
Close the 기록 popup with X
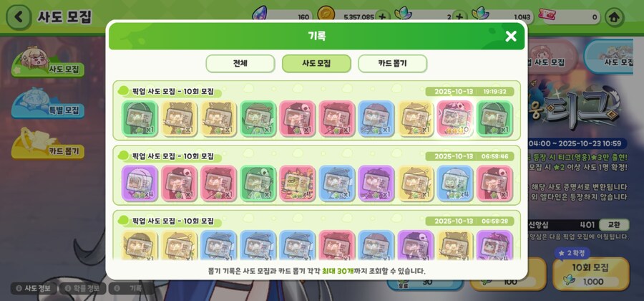pos(510,36)
